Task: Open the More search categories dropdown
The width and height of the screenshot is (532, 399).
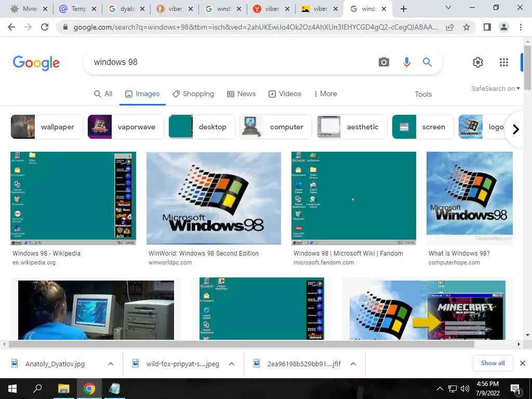Action: click(325, 94)
